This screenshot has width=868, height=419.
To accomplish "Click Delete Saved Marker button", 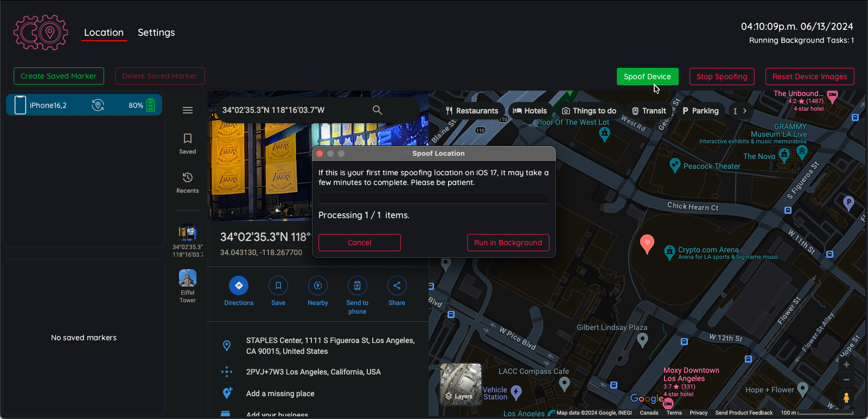I will click(x=159, y=76).
